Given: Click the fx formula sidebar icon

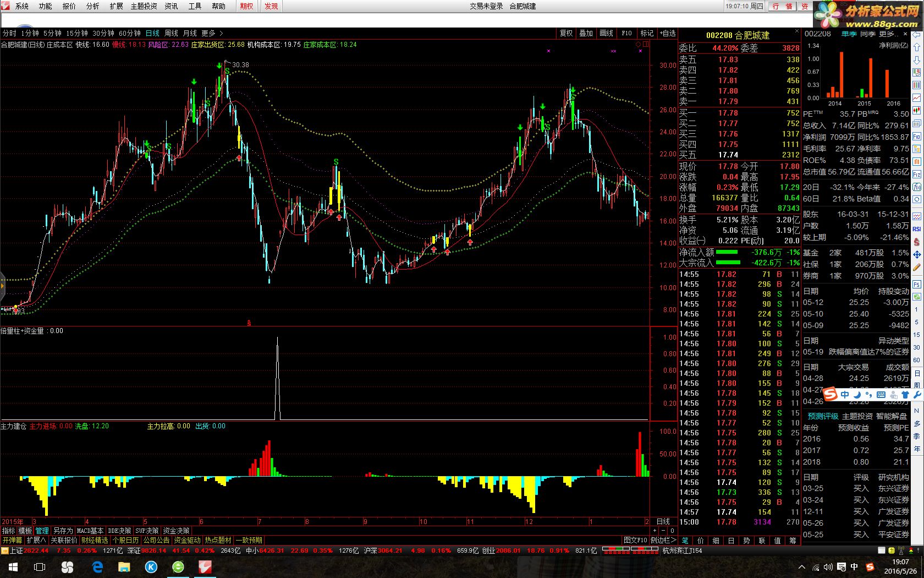Looking at the screenshot, I should click(917, 187).
